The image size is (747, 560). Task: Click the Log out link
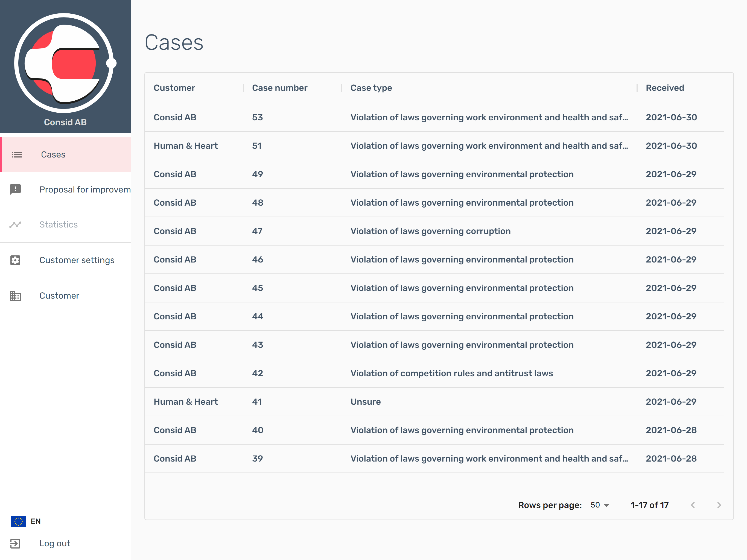(x=55, y=543)
